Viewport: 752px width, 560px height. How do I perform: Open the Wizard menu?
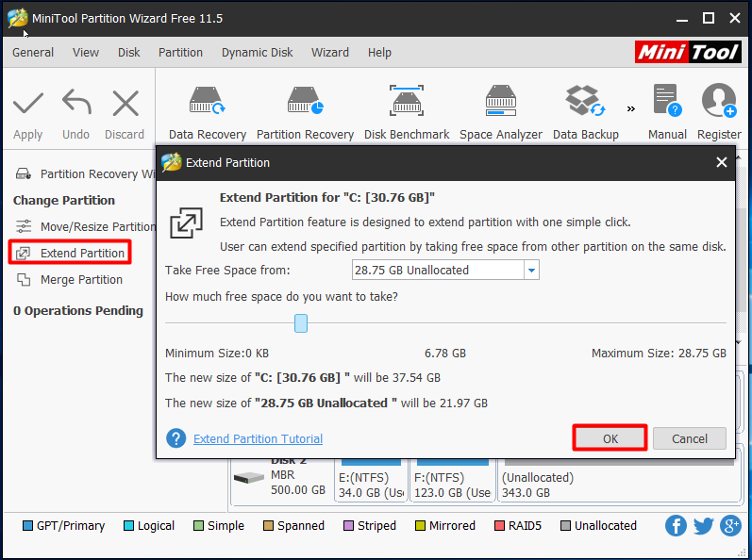tap(330, 52)
